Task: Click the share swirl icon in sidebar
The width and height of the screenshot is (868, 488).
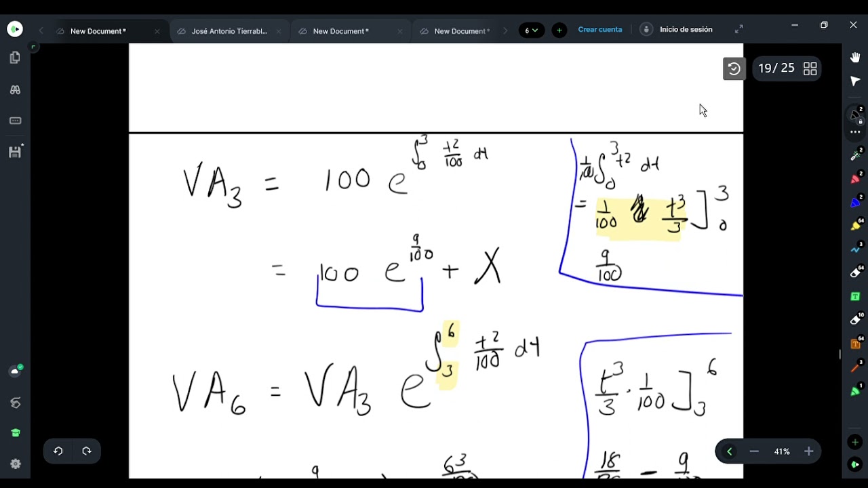Action: coord(16,403)
